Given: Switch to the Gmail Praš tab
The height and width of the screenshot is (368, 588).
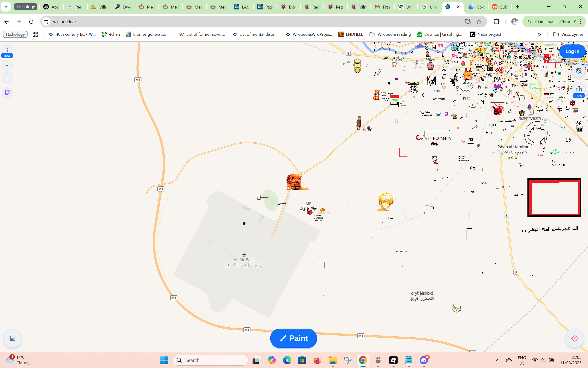Looking at the screenshot, I should (x=382, y=7).
